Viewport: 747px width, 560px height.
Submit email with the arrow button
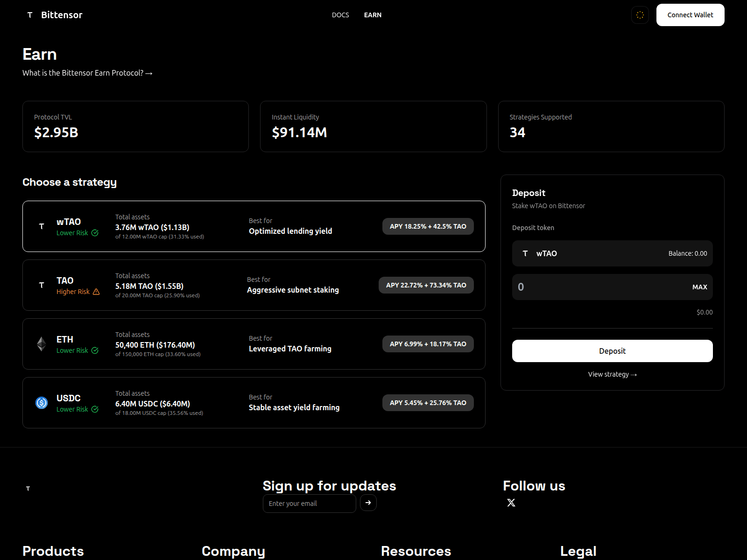click(x=368, y=503)
